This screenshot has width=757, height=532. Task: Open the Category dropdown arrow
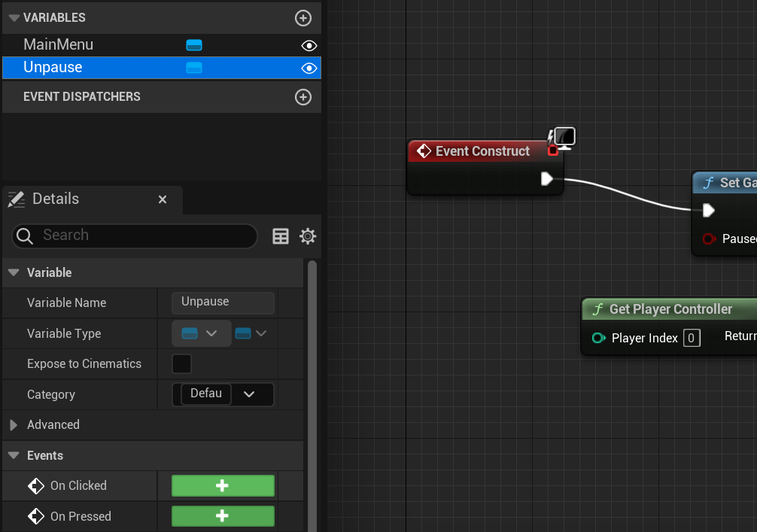point(249,394)
